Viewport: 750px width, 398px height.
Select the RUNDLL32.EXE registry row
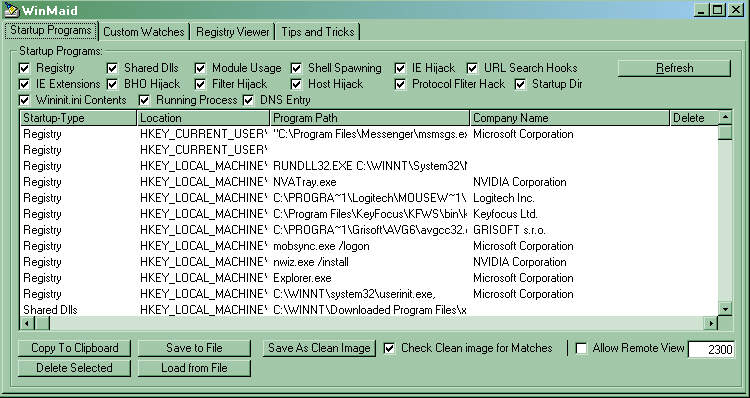(369, 166)
